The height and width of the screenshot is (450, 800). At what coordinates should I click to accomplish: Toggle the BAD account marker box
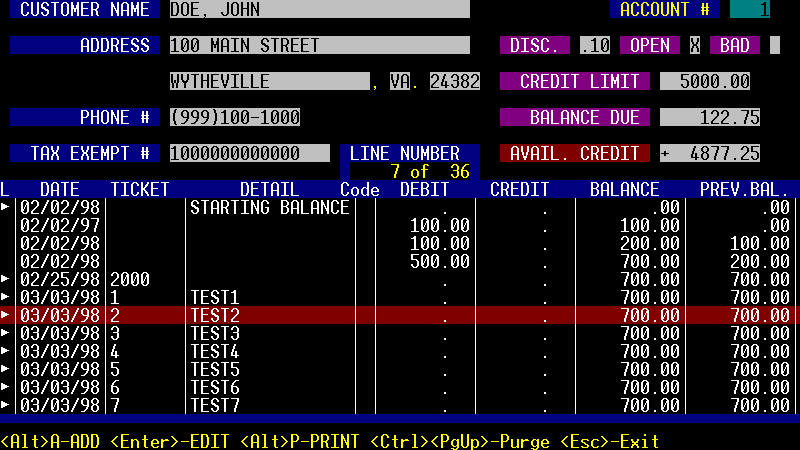pos(775,45)
